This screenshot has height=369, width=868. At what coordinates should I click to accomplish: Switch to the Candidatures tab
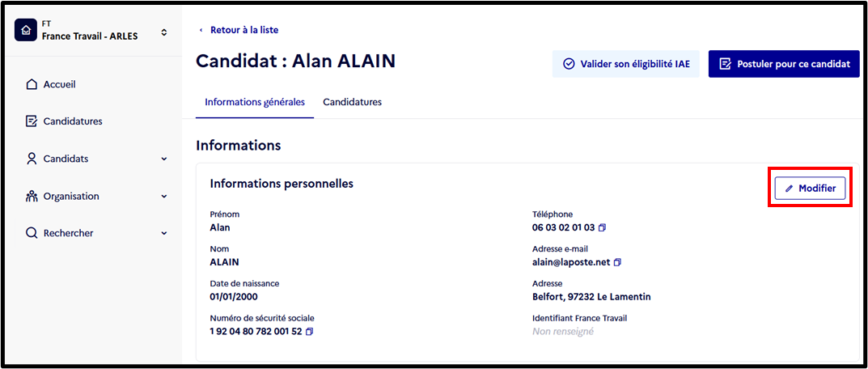pyautogui.click(x=352, y=102)
